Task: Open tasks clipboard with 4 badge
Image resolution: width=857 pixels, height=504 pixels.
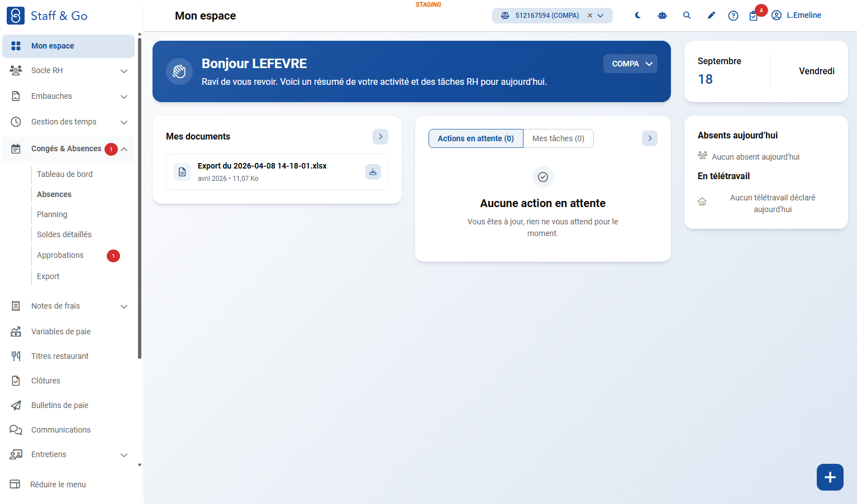Action: click(x=754, y=16)
